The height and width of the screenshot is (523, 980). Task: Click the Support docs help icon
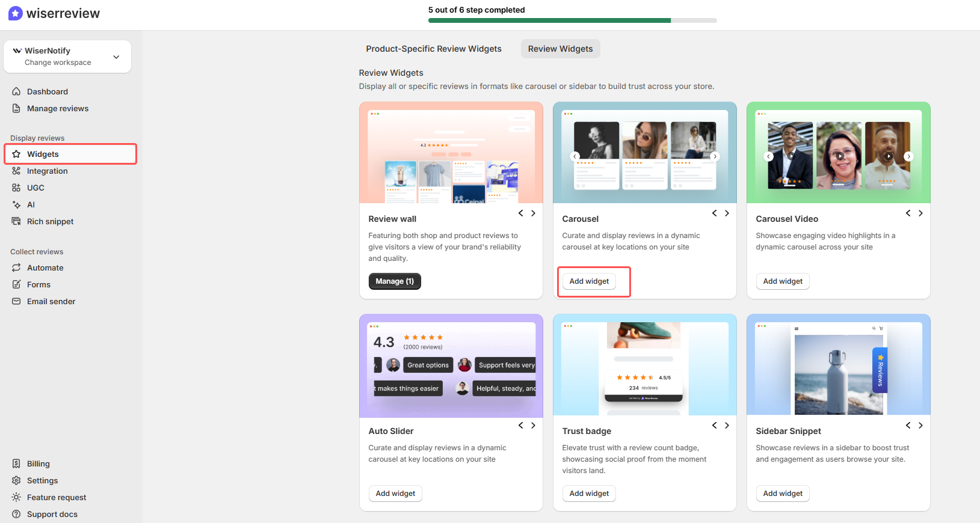pyautogui.click(x=16, y=514)
